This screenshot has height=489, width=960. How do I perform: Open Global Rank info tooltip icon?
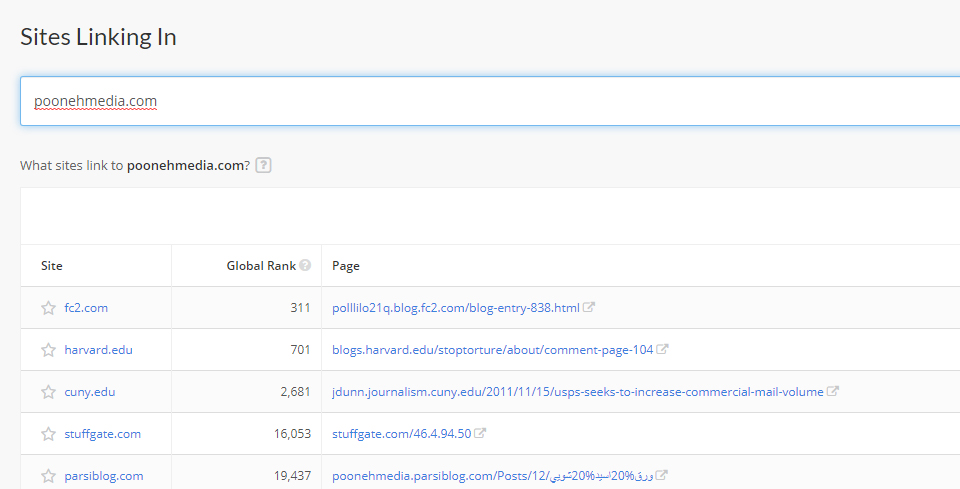[305, 265]
